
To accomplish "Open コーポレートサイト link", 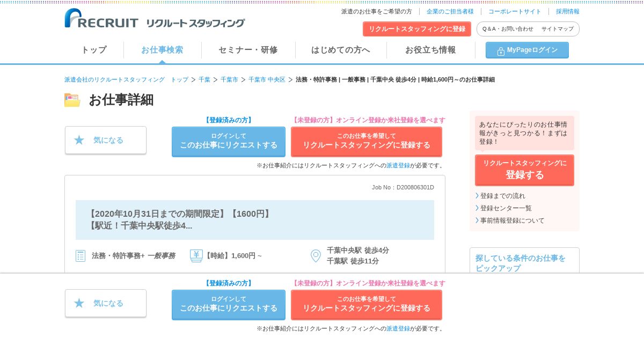I will click(515, 11).
